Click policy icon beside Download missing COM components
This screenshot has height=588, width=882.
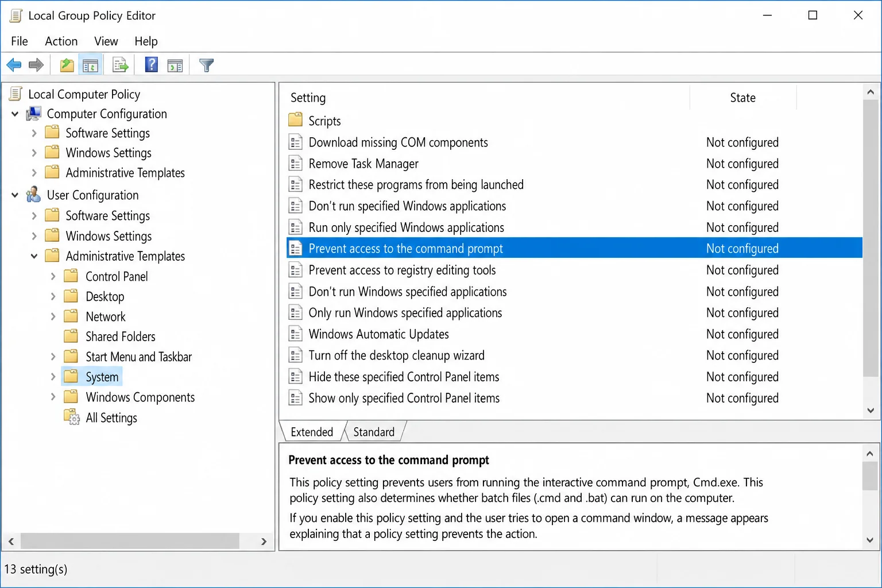coord(295,142)
